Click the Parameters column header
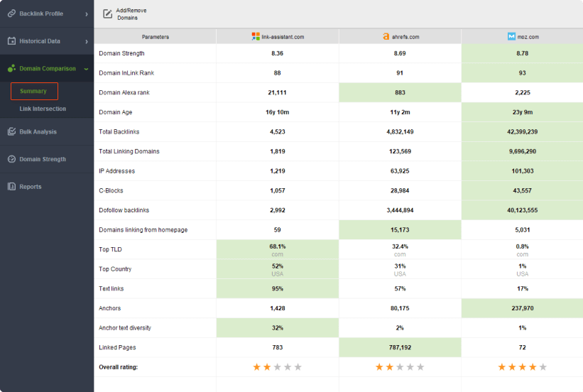583x392 pixels. coord(156,37)
